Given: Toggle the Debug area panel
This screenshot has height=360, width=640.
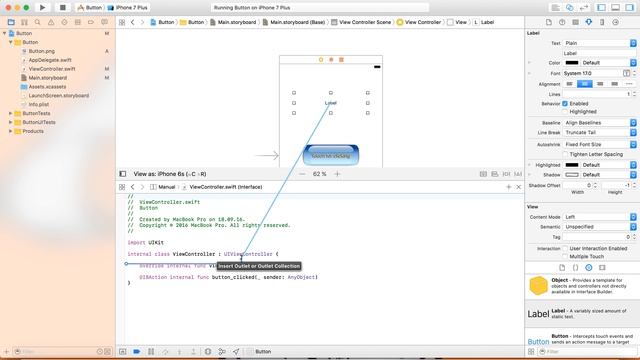Looking at the screenshot, I should click(x=616, y=7).
